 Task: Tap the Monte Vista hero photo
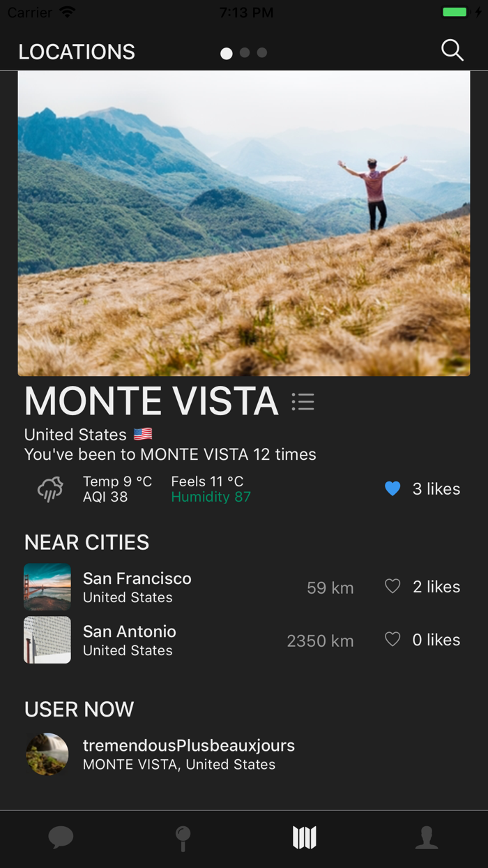coord(244,223)
